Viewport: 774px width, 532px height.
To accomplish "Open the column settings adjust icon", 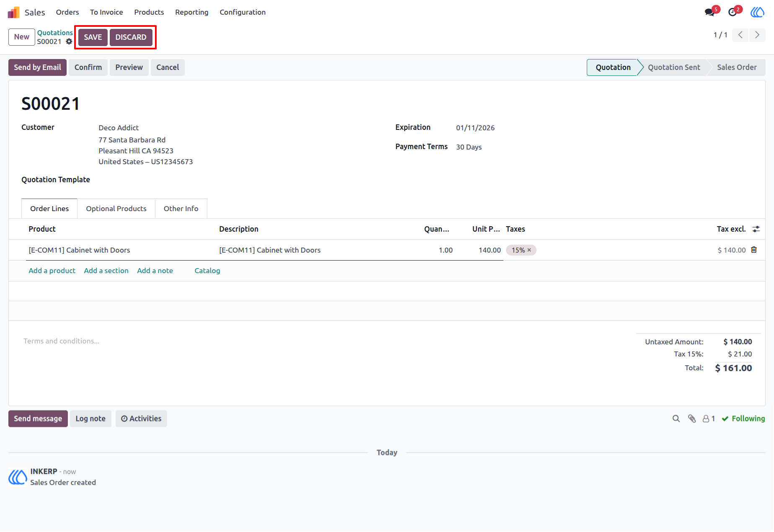I will pyautogui.click(x=756, y=229).
